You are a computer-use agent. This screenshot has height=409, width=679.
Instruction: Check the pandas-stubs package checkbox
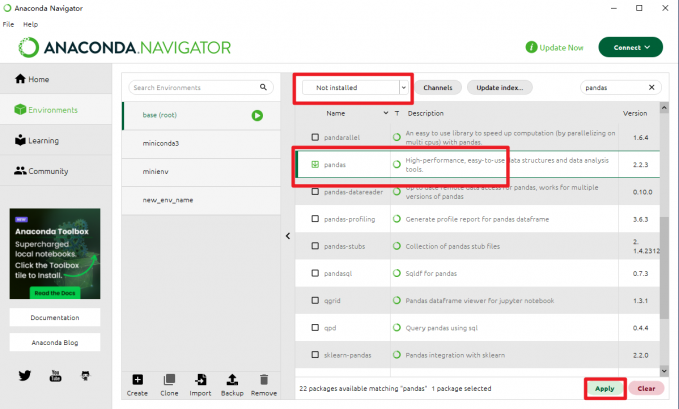click(x=315, y=246)
